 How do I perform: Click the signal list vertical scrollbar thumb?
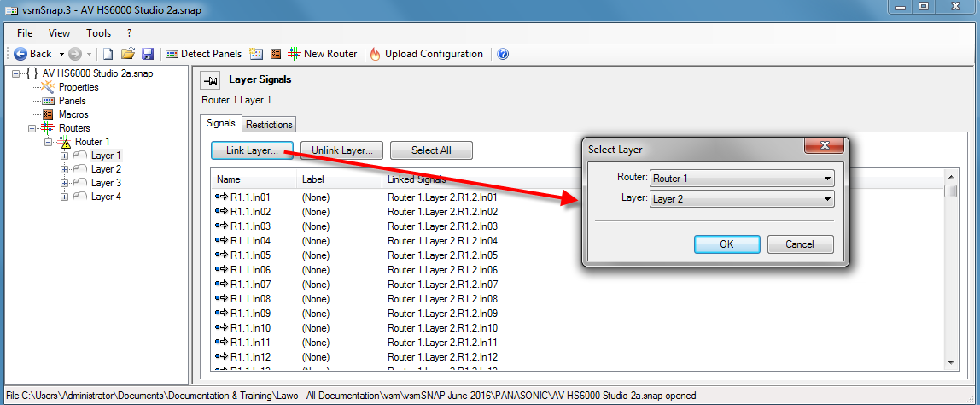[x=950, y=191]
